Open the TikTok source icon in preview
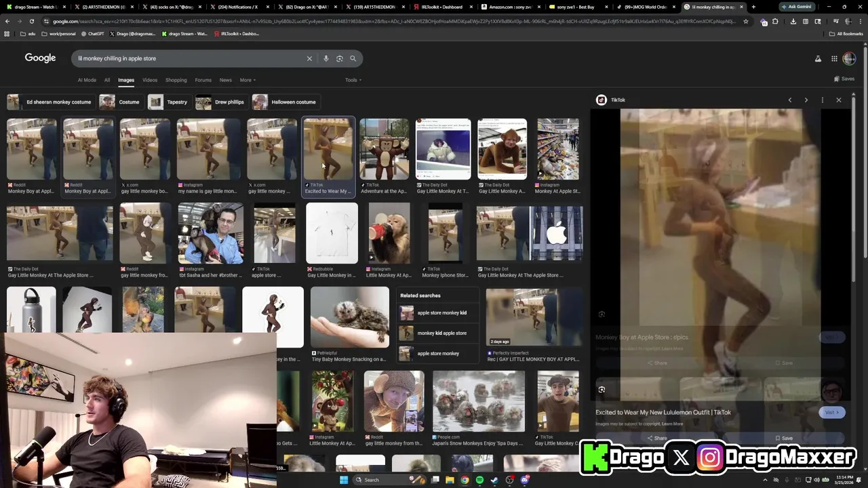This screenshot has height=488, width=868. (601, 100)
